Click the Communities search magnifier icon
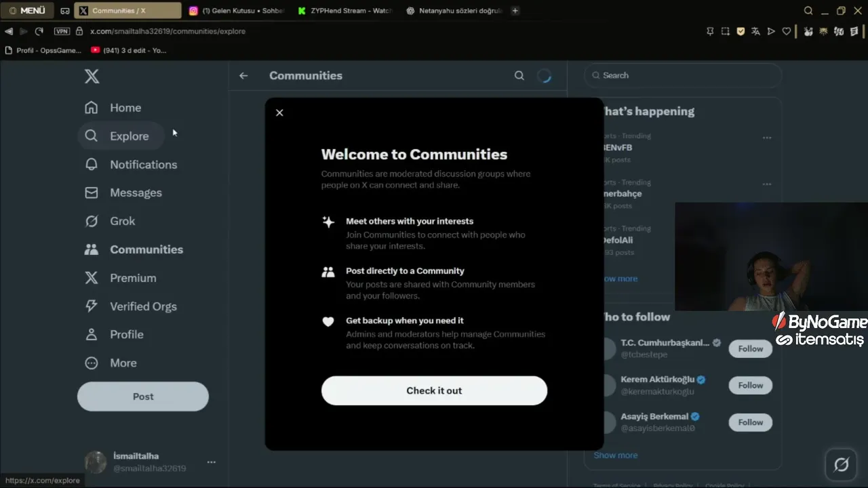Screen dimensions: 868x488 point(519,76)
